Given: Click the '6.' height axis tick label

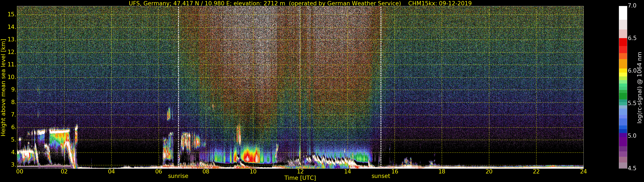Looking at the screenshot, I should coord(14,127).
